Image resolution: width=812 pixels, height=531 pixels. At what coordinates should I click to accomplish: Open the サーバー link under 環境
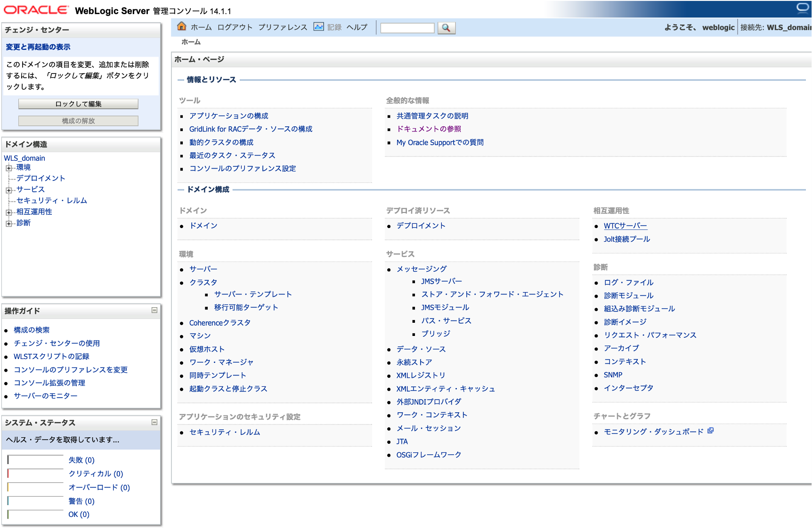coord(203,269)
